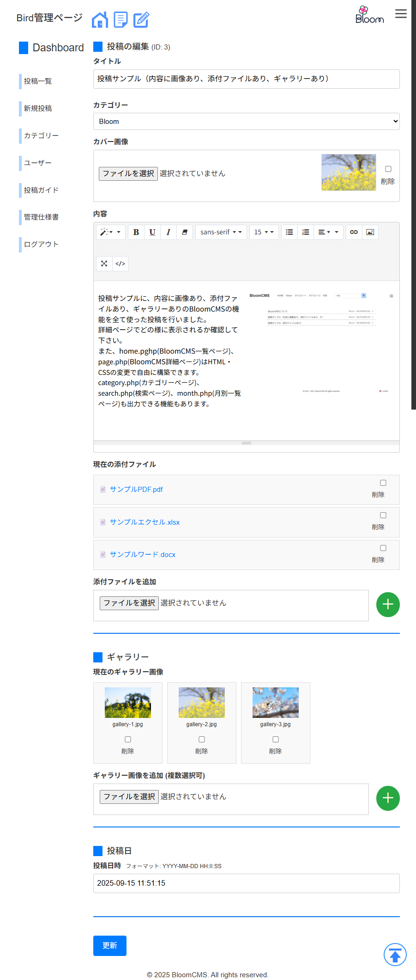Open the post list document icon
Viewport: 416px width, 980px height.
click(121, 20)
